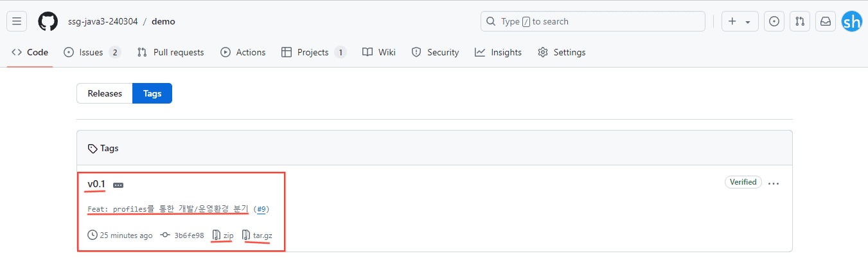Open pull requests icon in header
The image size is (868, 267).
point(800,21)
